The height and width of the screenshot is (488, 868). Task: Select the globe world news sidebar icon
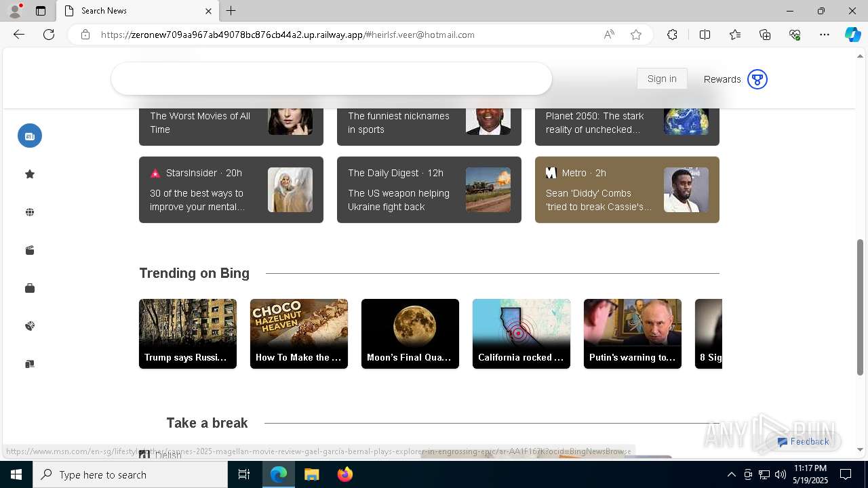30,212
